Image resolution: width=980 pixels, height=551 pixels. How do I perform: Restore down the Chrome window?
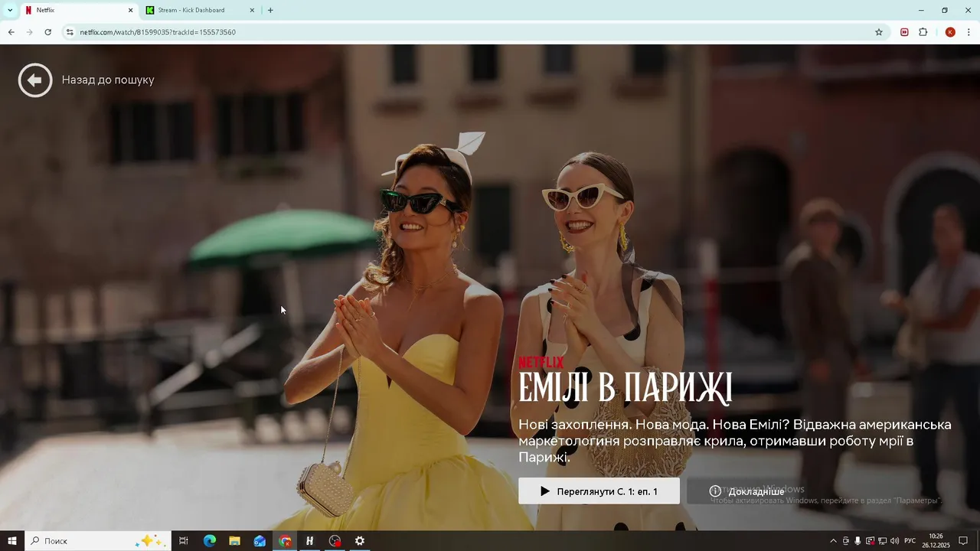(x=944, y=11)
